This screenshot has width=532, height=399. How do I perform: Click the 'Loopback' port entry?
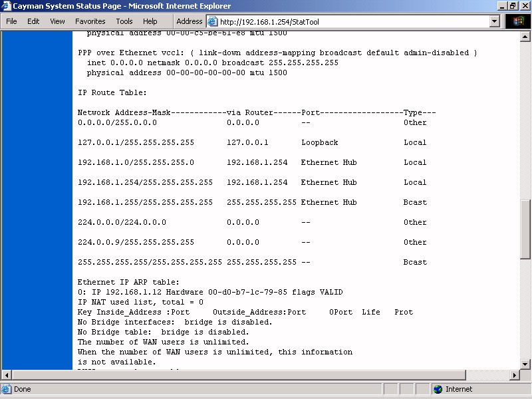click(320, 142)
